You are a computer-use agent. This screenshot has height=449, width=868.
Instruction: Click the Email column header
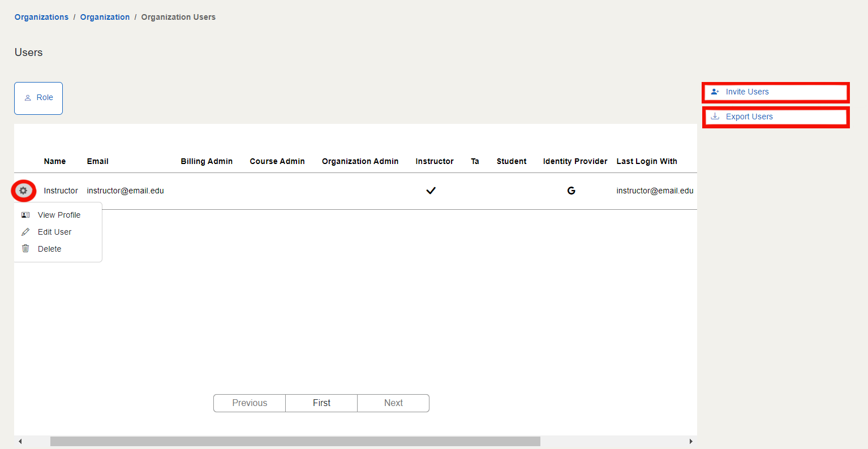point(97,161)
